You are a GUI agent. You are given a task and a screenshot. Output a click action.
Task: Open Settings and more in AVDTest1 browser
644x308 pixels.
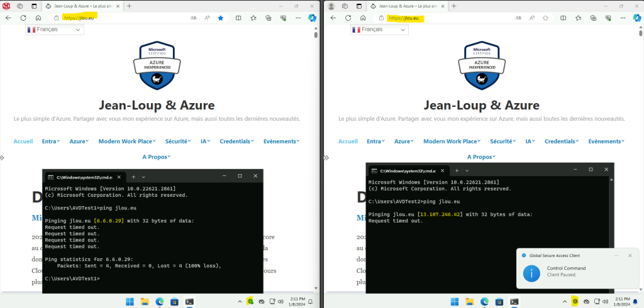pyautogui.click(x=297, y=18)
